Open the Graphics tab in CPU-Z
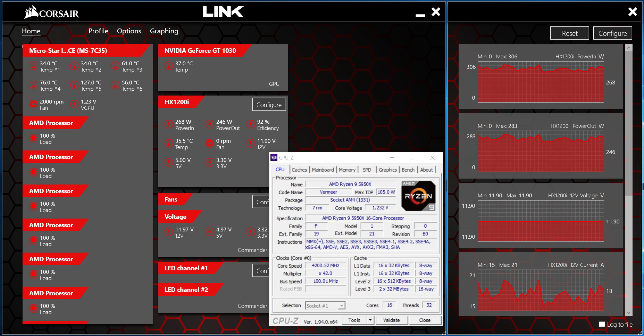644x336 pixels. coord(388,170)
